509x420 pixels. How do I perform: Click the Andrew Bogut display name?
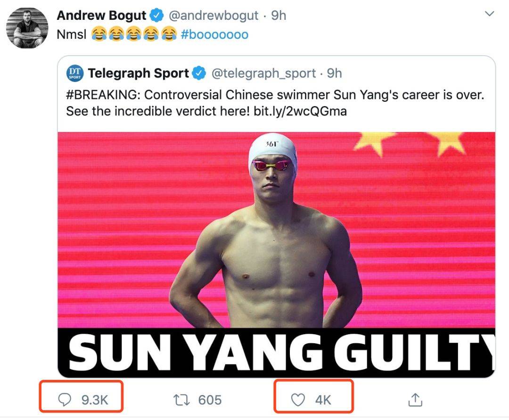click(x=101, y=15)
